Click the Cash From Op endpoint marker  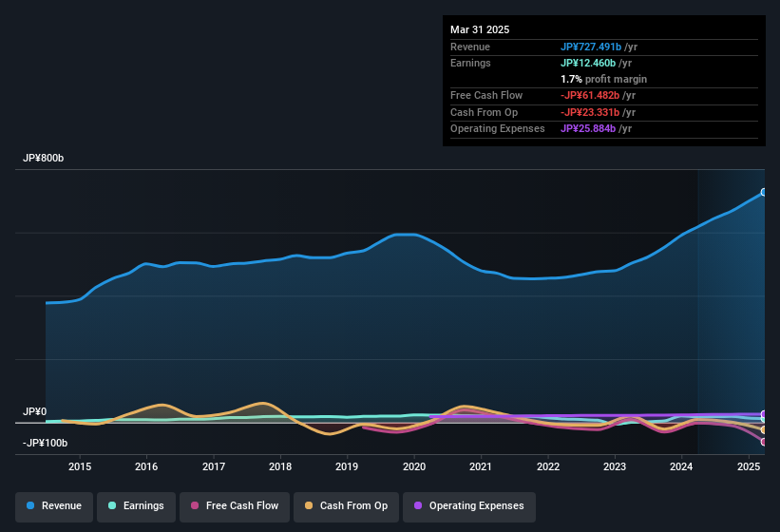(x=764, y=429)
